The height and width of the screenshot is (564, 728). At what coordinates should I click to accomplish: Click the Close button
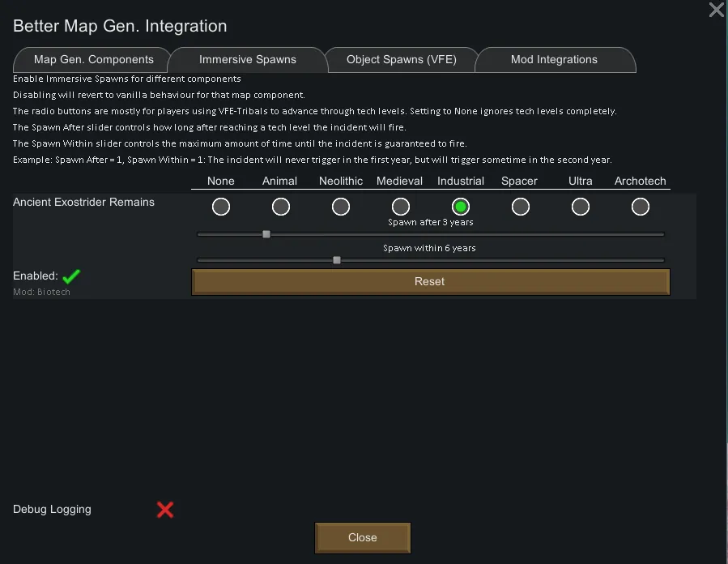(x=363, y=537)
